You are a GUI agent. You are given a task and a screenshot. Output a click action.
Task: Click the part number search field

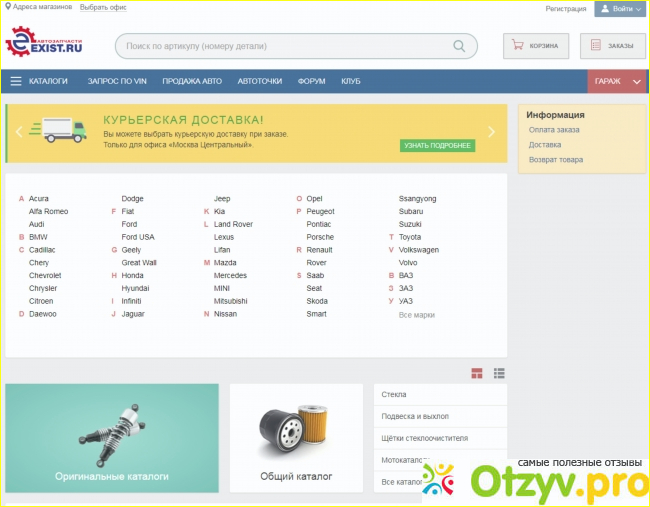(x=285, y=46)
